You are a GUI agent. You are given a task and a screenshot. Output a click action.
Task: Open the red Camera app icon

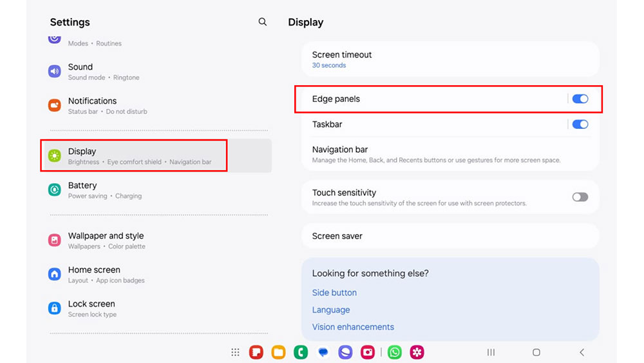pyautogui.click(x=368, y=352)
